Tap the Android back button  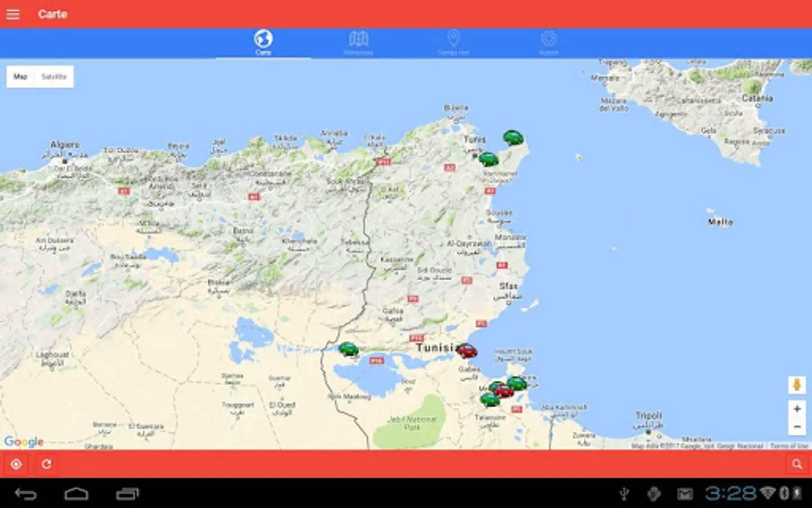click(25, 494)
